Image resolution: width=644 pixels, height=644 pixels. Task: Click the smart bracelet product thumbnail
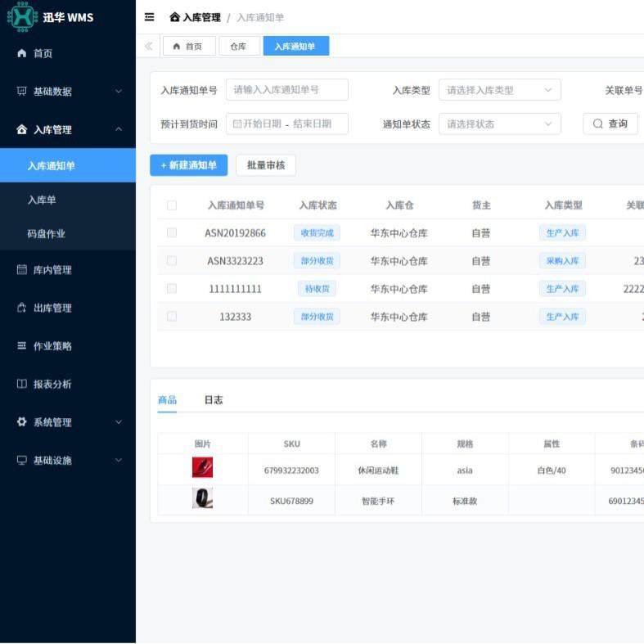[202, 498]
